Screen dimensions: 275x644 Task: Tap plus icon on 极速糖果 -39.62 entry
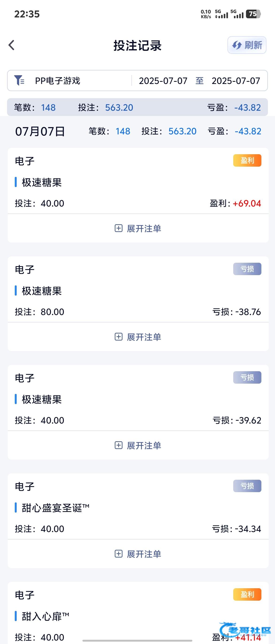[118, 445]
